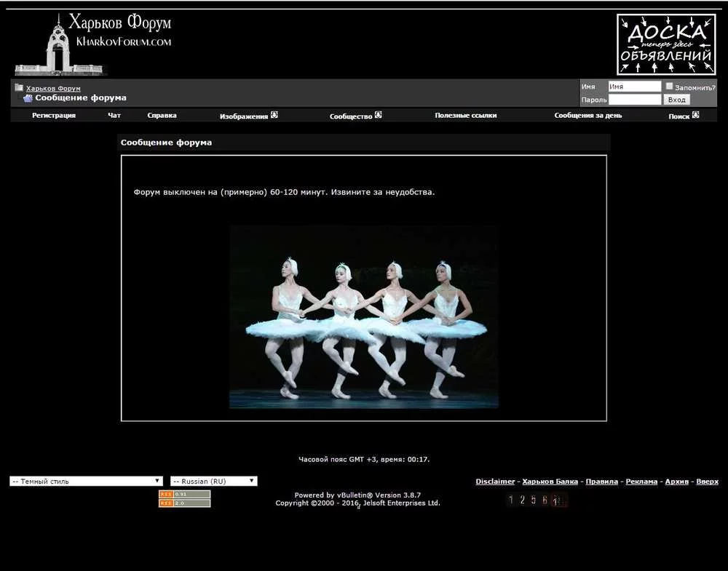Click the arrow icon next to Изображения
Image resolution: width=728 pixels, height=571 pixels.
point(274,115)
